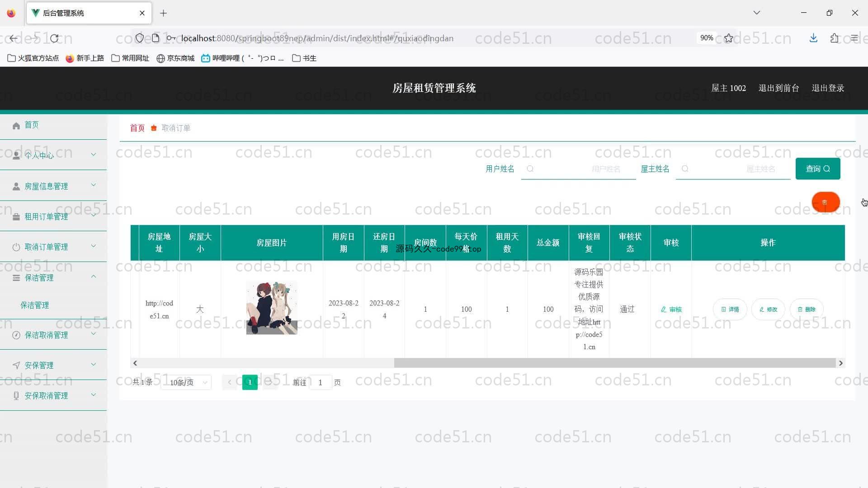The height and width of the screenshot is (488, 868).
Task: Click the 保洁管理 list icon
Action: click(x=16, y=278)
